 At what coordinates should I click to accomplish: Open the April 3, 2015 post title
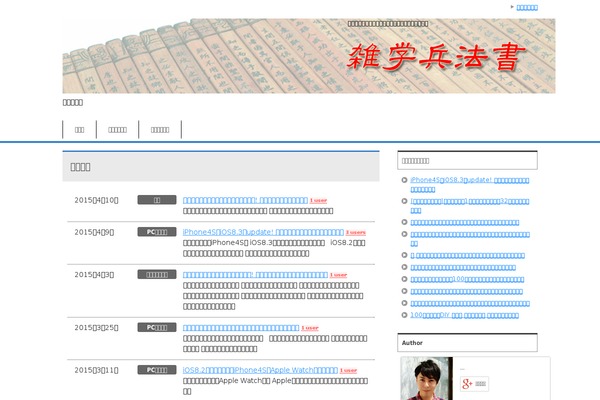[x=255, y=275]
